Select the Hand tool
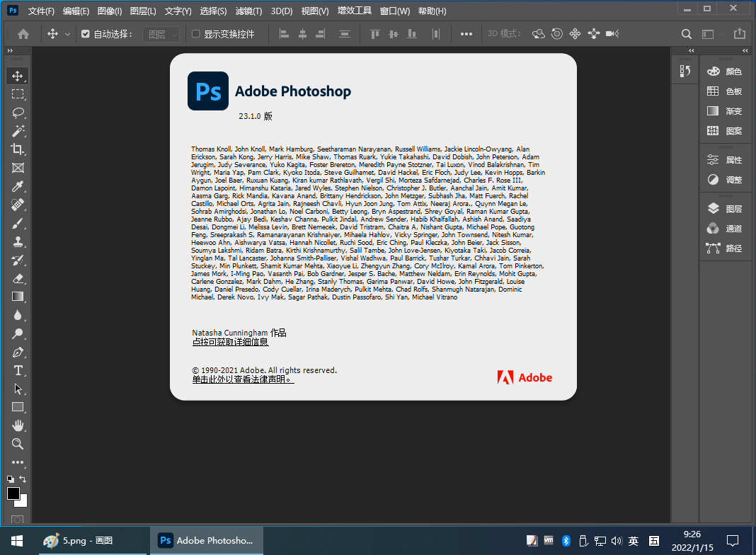The width and height of the screenshot is (756, 555). coord(18,425)
